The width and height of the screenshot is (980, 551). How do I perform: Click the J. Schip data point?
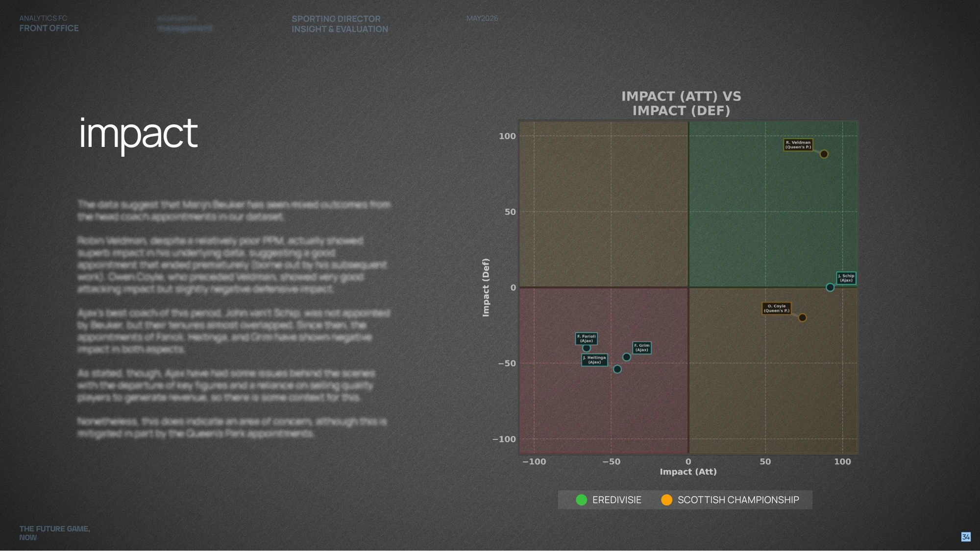[x=830, y=287]
